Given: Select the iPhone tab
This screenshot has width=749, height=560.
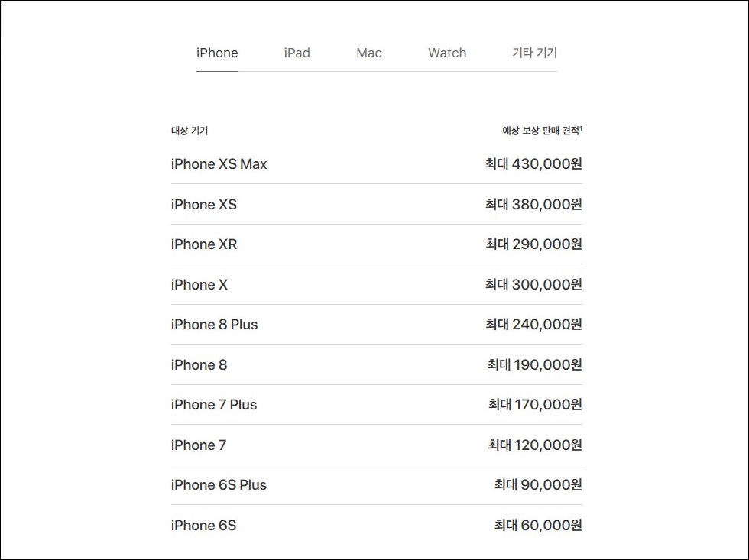Looking at the screenshot, I should point(217,53).
